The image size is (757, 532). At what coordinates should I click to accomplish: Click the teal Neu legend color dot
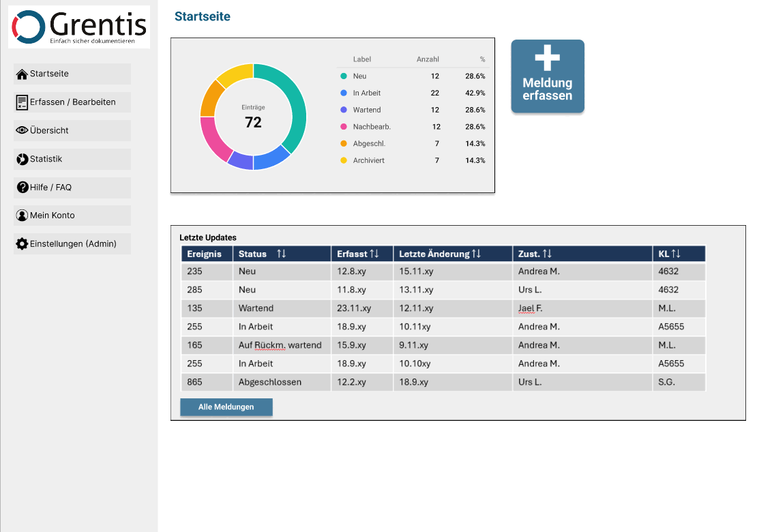344,76
